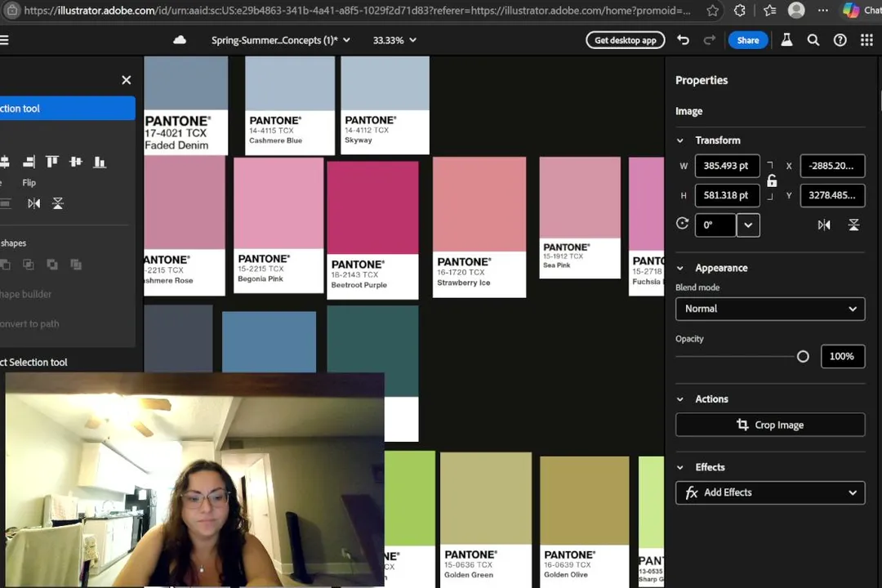Open the browser extensions icon
Image resolution: width=882 pixels, height=588 pixels.
740,10
